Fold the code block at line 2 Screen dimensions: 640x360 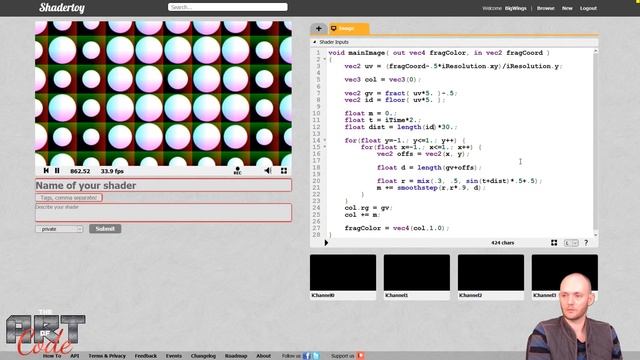coord(325,60)
